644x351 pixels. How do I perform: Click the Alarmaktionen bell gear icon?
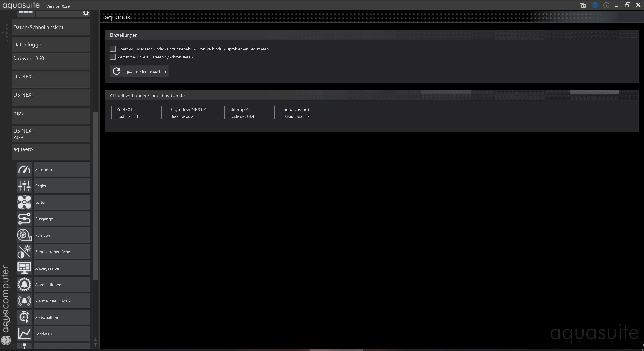point(24,285)
